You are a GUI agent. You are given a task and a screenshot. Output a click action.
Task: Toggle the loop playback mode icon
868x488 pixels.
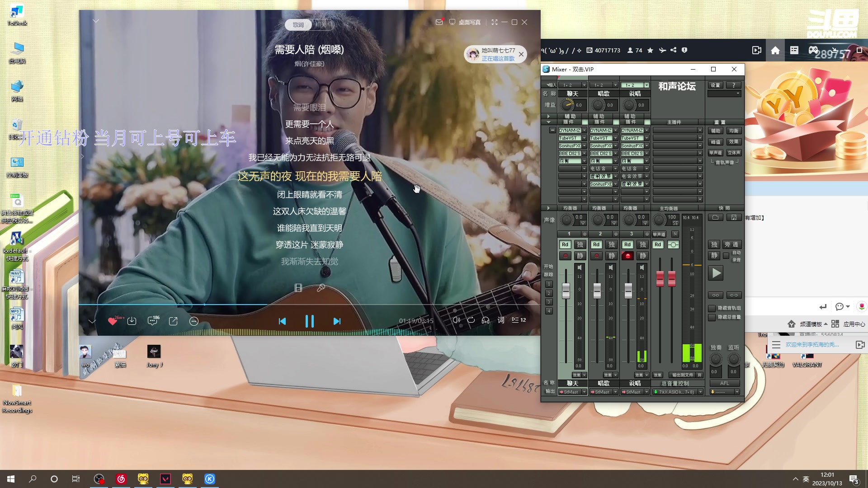(x=471, y=320)
